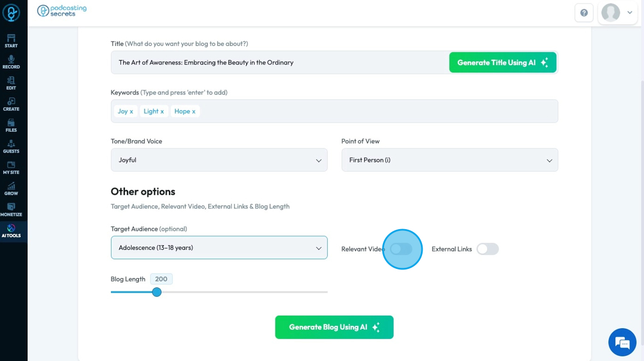This screenshot has width=644, height=361.
Task: Select the My Site menu item
Action: pyautogui.click(x=11, y=168)
